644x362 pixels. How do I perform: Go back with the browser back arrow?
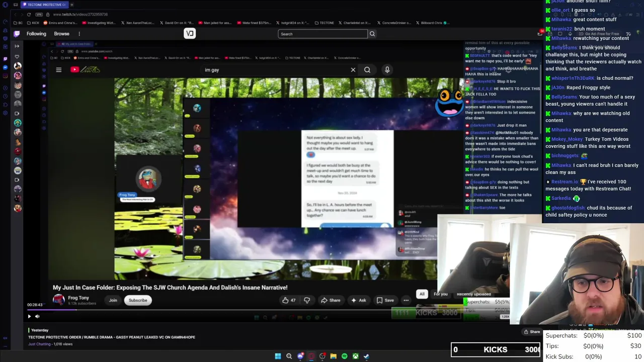16,14
